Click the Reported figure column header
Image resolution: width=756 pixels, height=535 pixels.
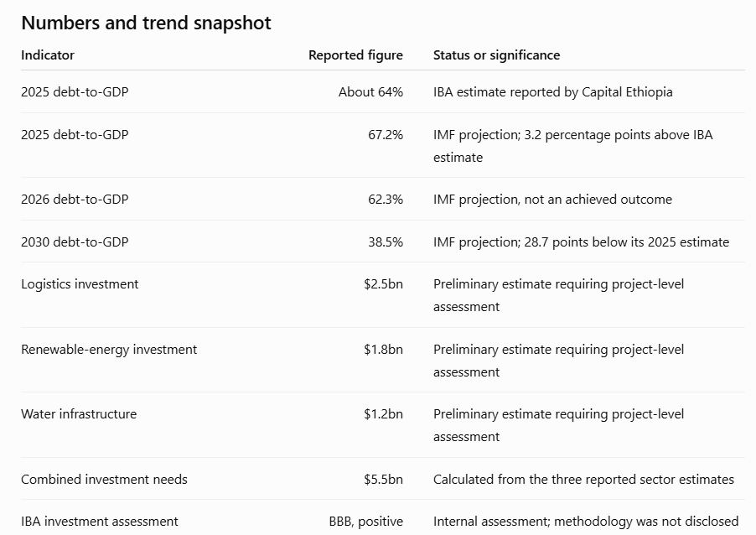pos(356,55)
